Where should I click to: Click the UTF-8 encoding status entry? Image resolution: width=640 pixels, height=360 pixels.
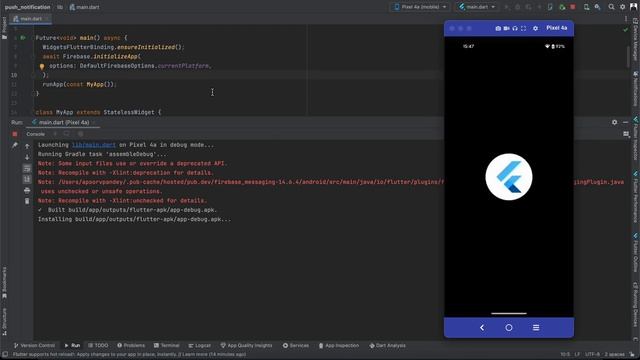point(592,354)
